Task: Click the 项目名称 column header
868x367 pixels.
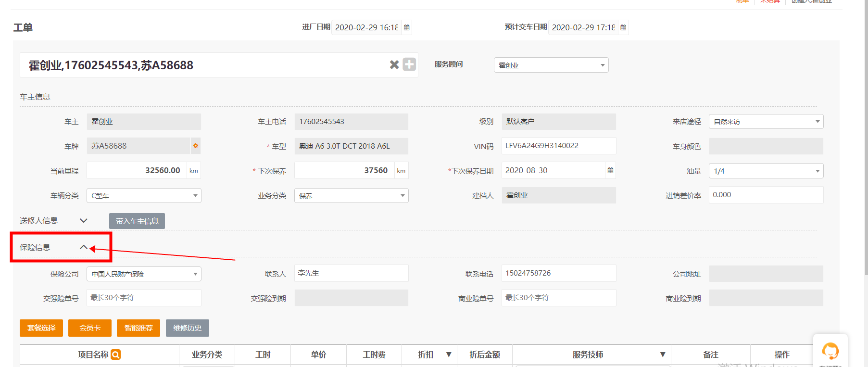Action: click(99, 354)
